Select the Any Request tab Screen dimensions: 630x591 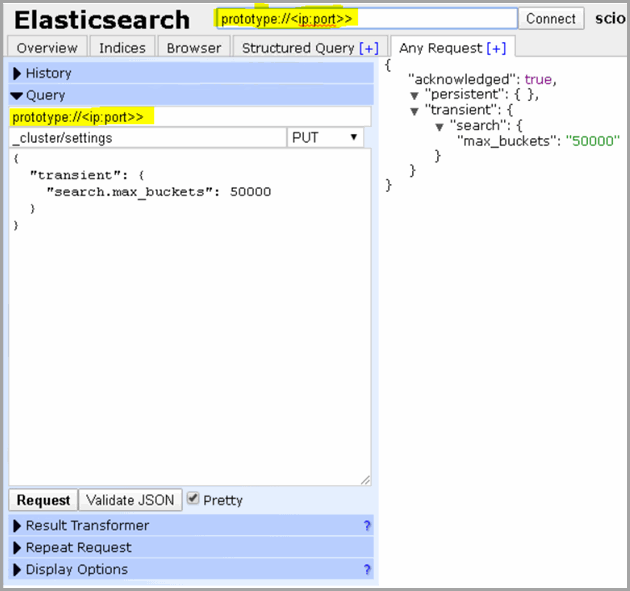coord(440,48)
